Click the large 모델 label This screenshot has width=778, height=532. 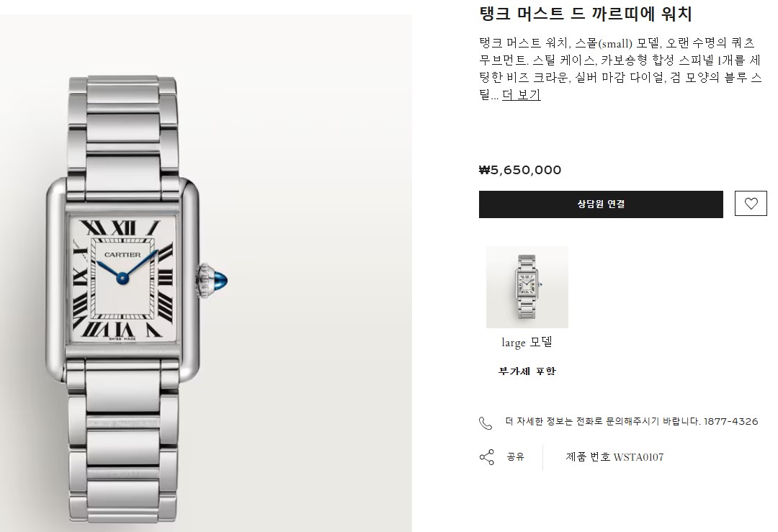527,342
